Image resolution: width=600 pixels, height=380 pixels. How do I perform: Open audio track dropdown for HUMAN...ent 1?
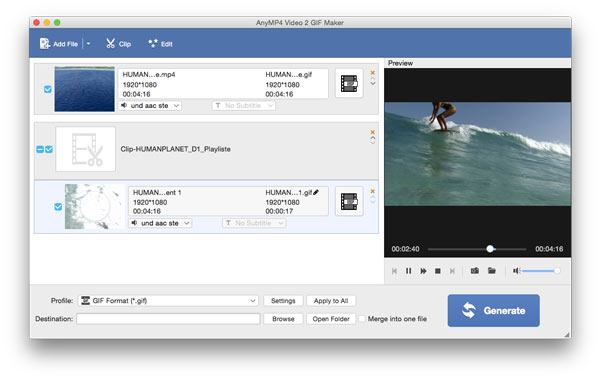click(x=160, y=223)
